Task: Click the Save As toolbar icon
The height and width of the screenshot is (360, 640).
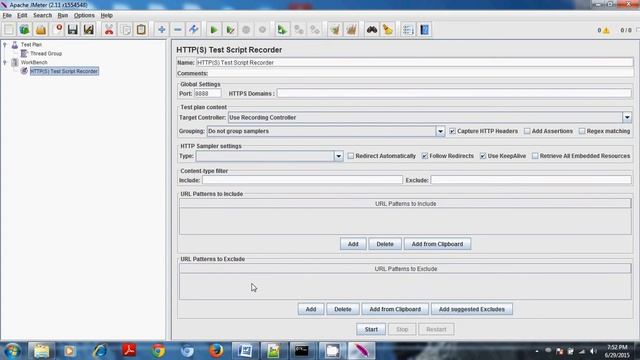Action: click(x=89, y=29)
